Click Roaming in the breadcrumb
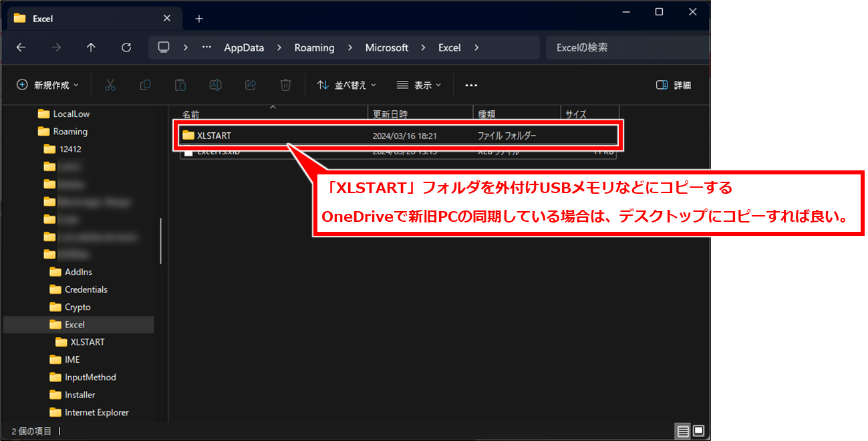868x441 pixels. click(x=314, y=47)
